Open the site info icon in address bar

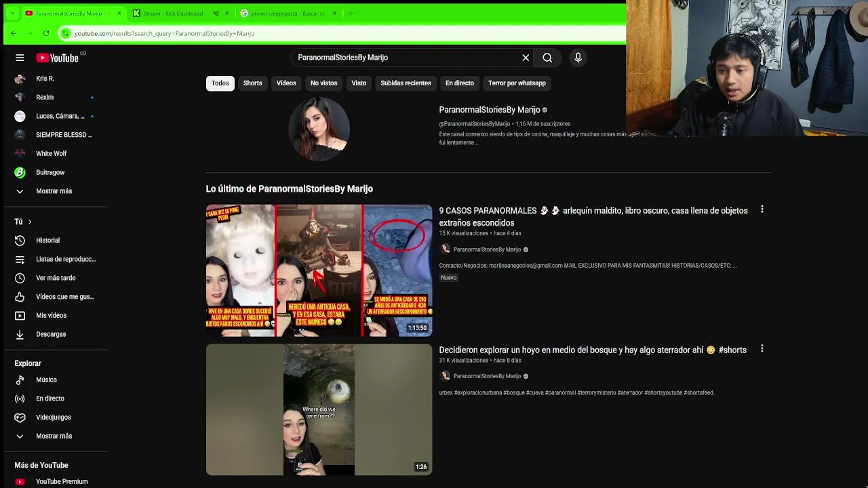(66, 33)
